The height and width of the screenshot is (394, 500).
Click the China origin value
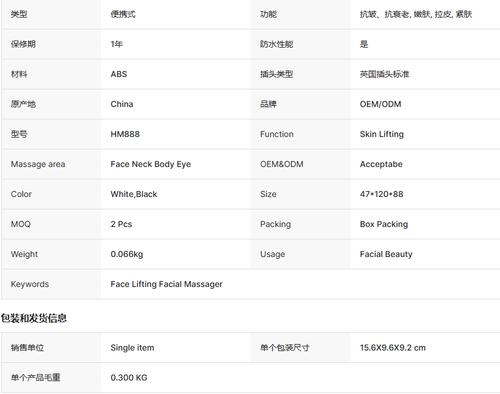click(122, 104)
